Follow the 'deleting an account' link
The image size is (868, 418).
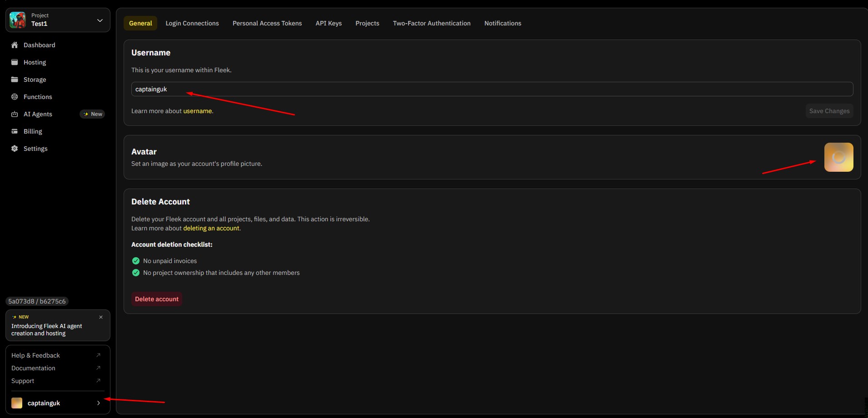tap(211, 228)
